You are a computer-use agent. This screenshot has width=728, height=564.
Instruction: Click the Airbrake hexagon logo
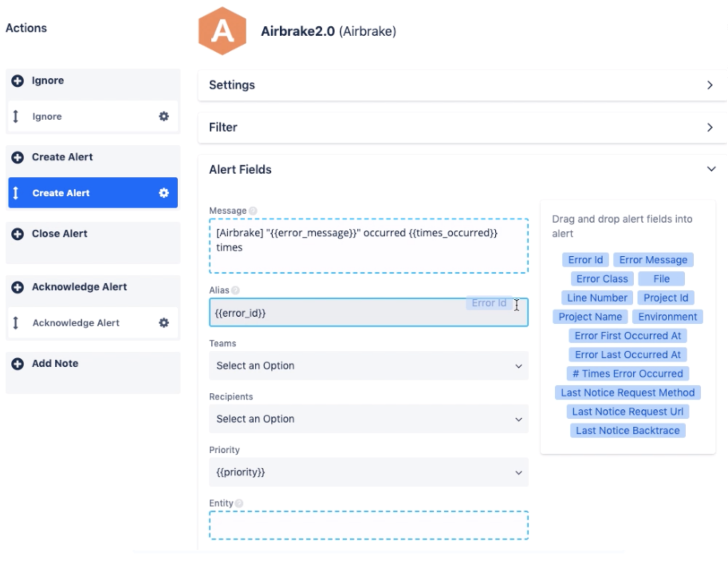222,31
